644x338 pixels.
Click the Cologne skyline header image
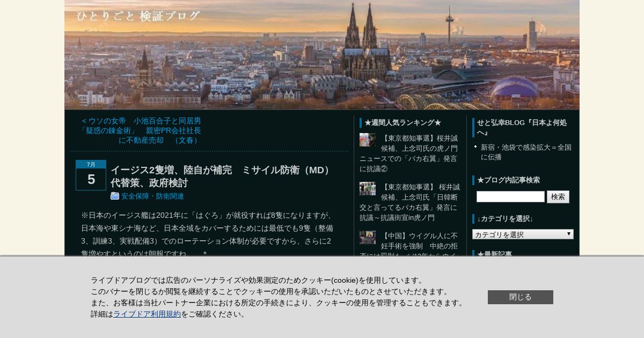pos(322,55)
